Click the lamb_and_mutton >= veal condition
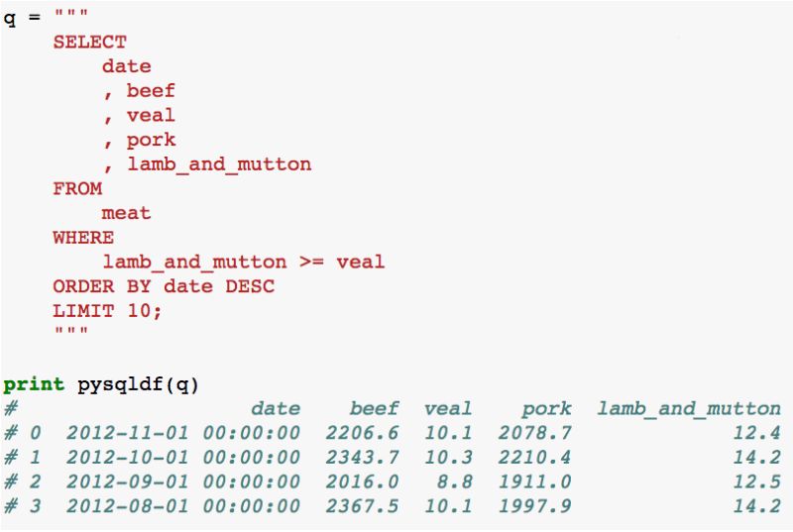Image resolution: width=793 pixels, height=532 pixels. coord(244,263)
